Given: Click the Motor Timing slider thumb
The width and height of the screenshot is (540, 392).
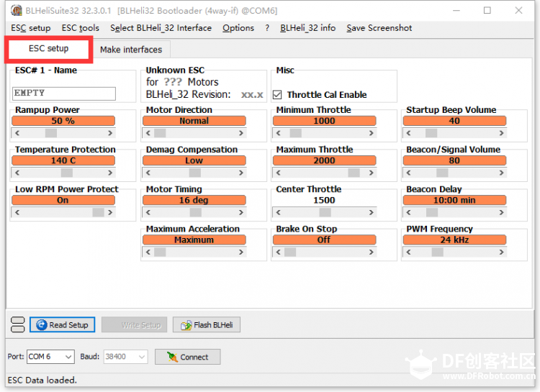Looking at the screenshot, I should pos(196,212).
